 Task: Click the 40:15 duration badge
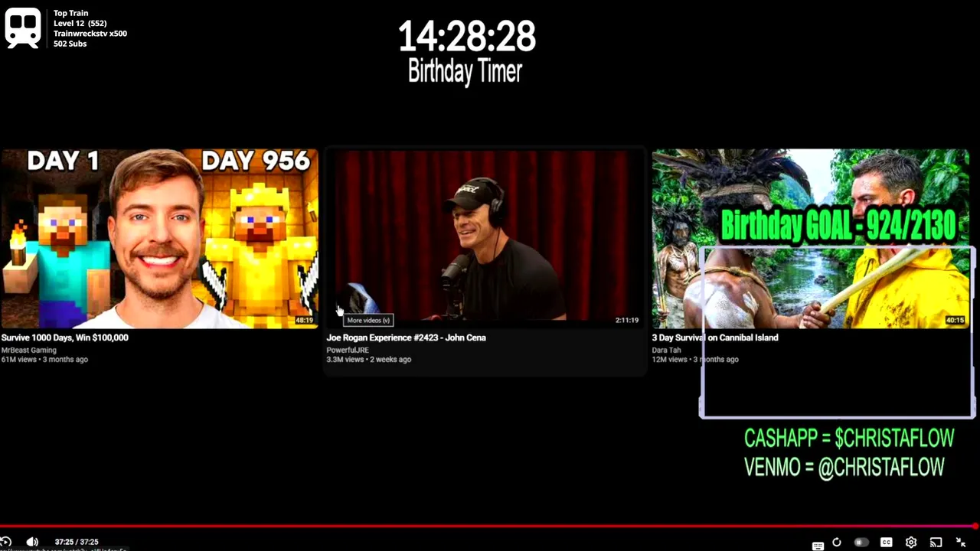tap(955, 320)
